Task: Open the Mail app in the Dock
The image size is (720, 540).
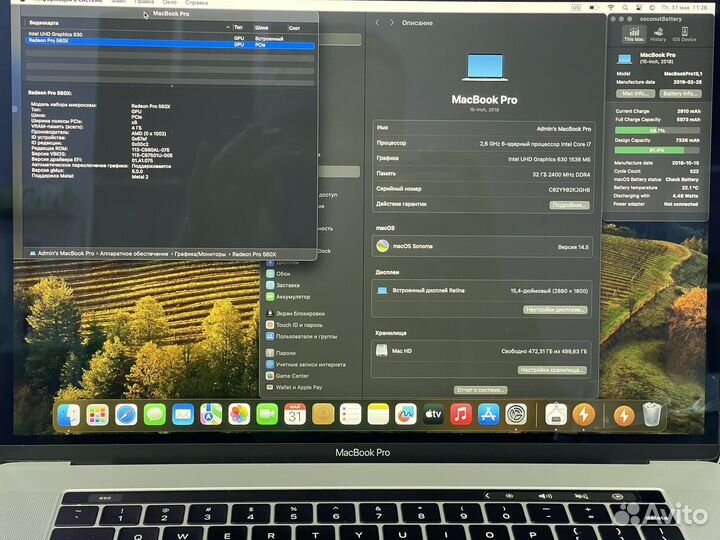Action: pyautogui.click(x=183, y=415)
